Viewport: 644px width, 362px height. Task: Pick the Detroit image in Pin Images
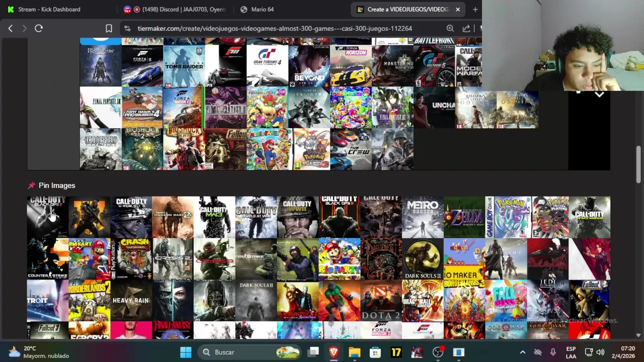47,301
